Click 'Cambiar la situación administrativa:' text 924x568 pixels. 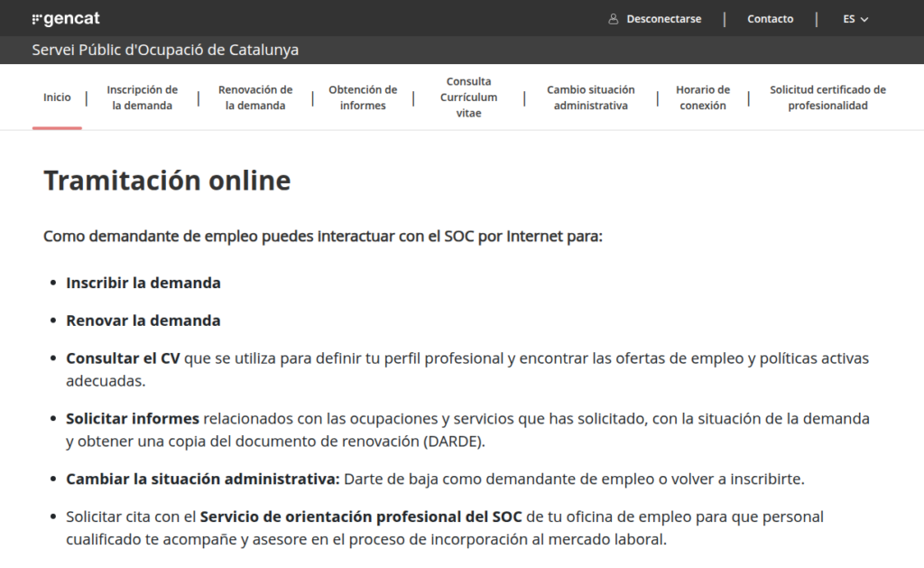click(x=203, y=479)
